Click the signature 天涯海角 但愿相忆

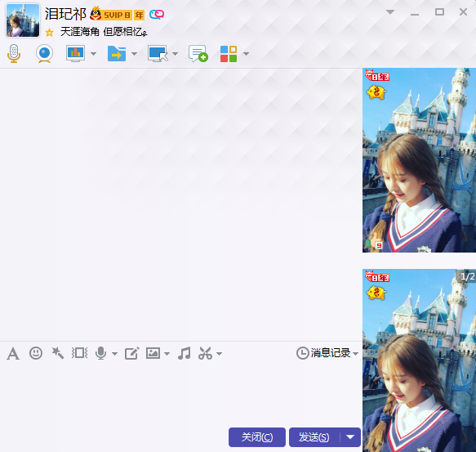coord(104,32)
